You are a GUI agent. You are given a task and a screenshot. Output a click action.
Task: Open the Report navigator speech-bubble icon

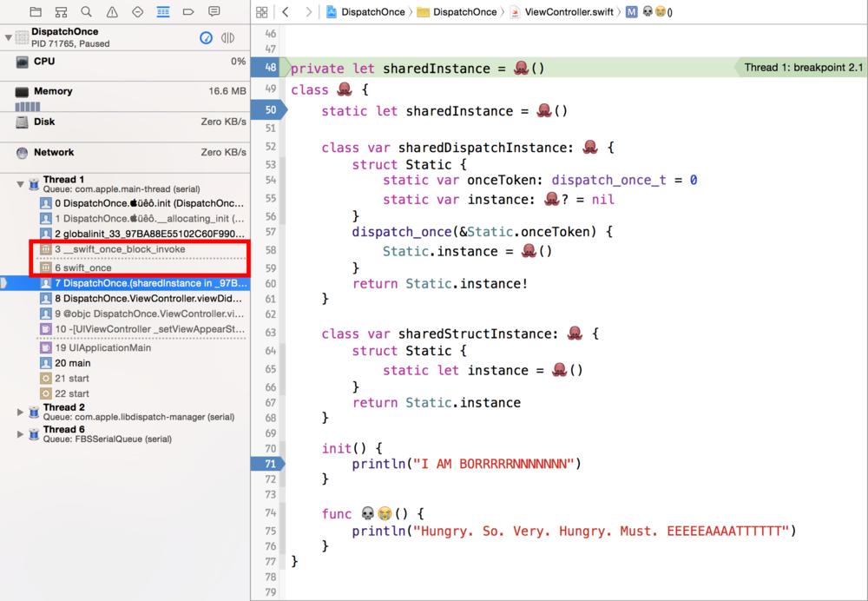[x=214, y=12]
